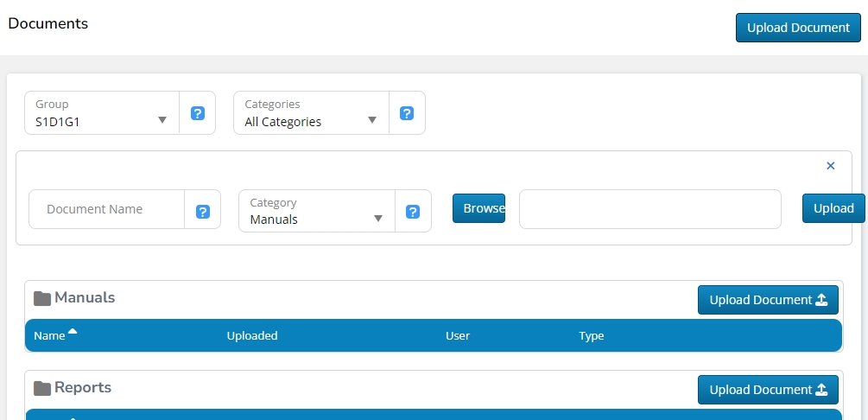868x420 pixels.
Task: Sort Manuals table by Uploaded column
Action: [252, 335]
